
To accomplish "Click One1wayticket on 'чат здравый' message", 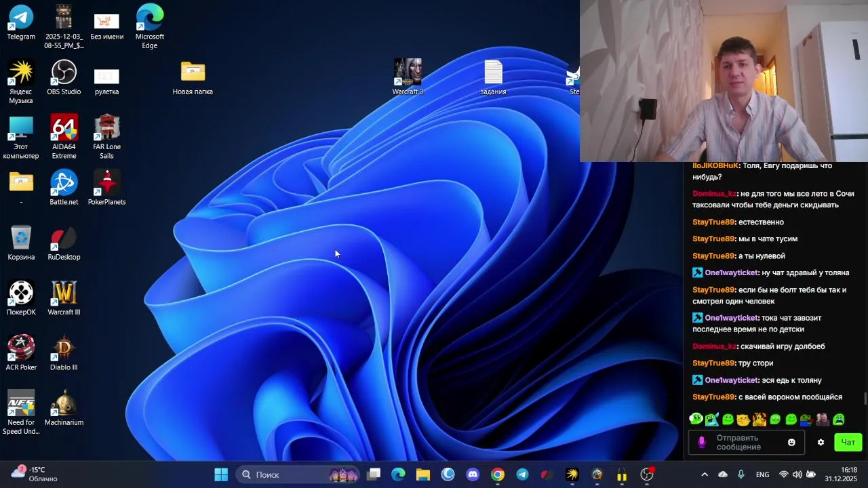I will point(731,273).
